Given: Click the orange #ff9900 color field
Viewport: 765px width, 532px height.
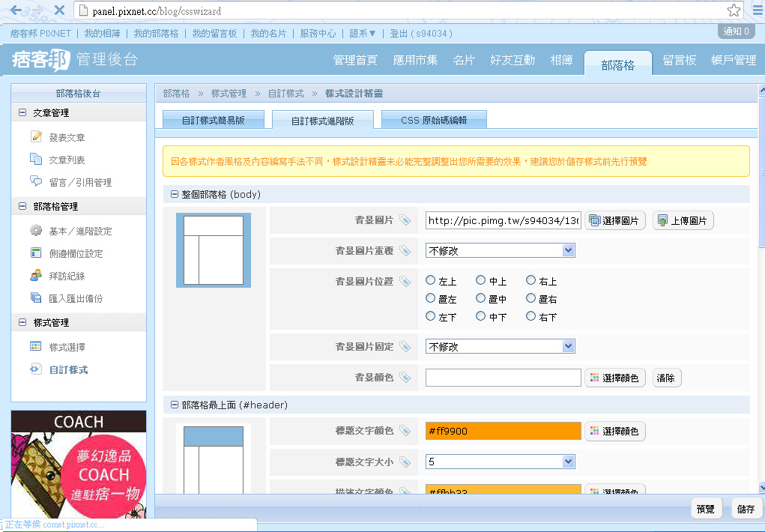Looking at the screenshot, I should (x=503, y=431).
